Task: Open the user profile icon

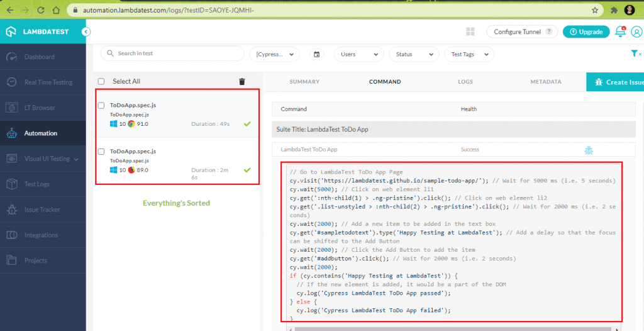Action: [x=636, y=31]
